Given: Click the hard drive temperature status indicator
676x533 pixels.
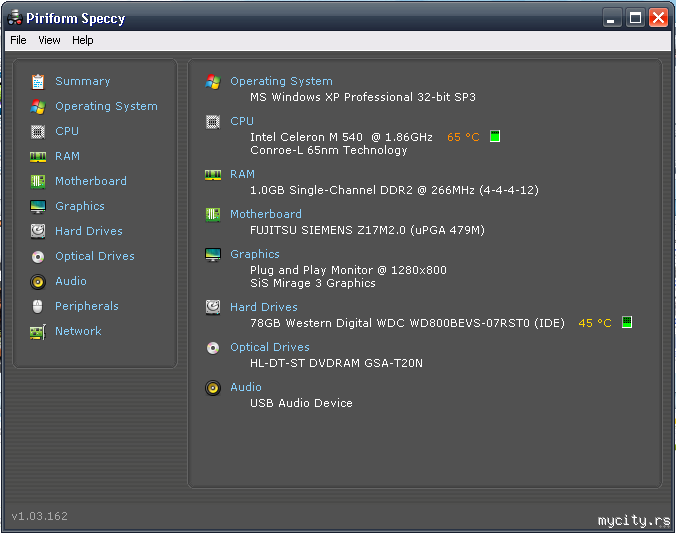Looking at the screenshot, I should coord(627,322).
